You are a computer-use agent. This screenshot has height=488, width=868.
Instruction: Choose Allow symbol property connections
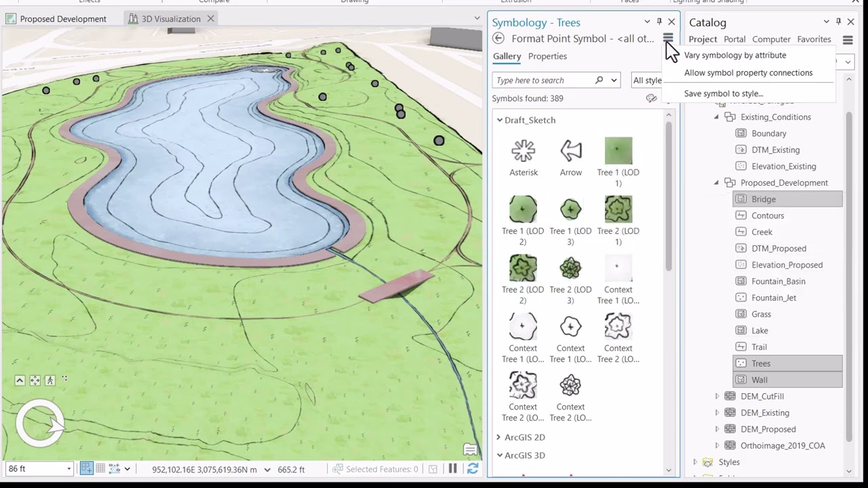point(748,73)
